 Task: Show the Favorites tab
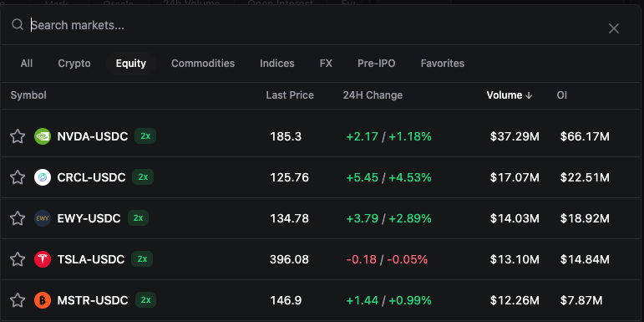tap(443, 64)
